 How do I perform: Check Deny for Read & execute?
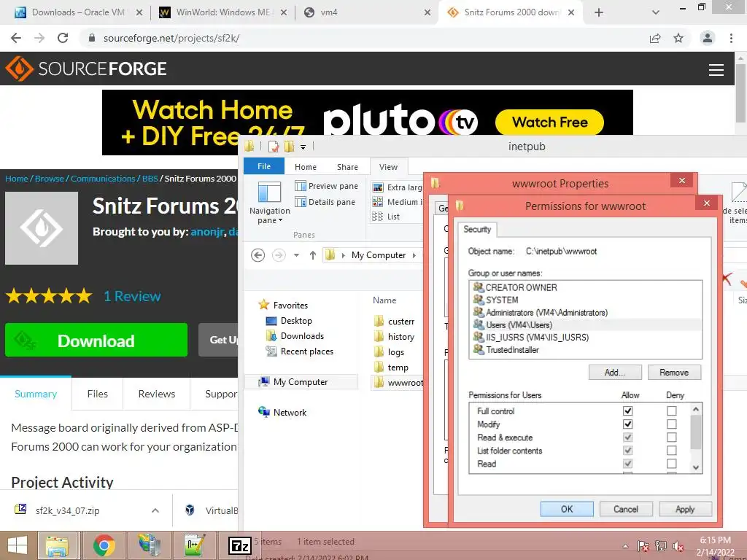[672, 437]
